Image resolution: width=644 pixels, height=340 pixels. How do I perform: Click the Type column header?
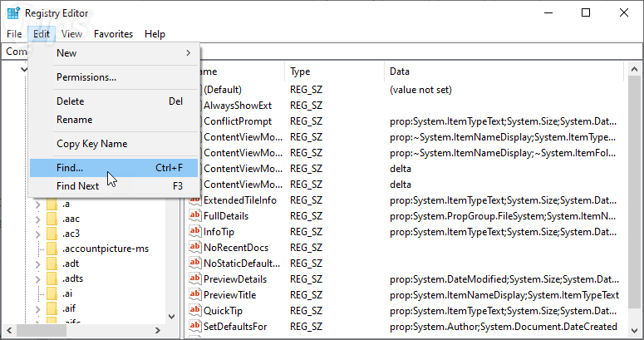pos(300,71)
